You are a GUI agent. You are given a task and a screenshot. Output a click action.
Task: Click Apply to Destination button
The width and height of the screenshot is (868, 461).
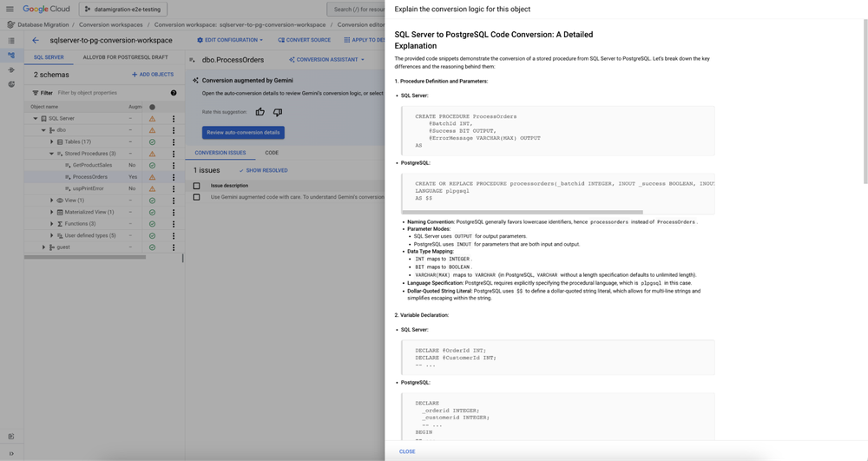tap(364, 40)
